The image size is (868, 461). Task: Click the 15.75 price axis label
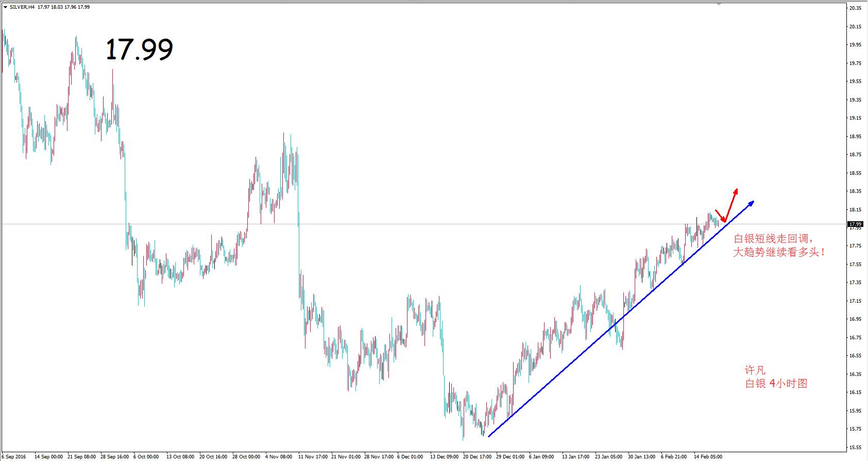[856, 429]
